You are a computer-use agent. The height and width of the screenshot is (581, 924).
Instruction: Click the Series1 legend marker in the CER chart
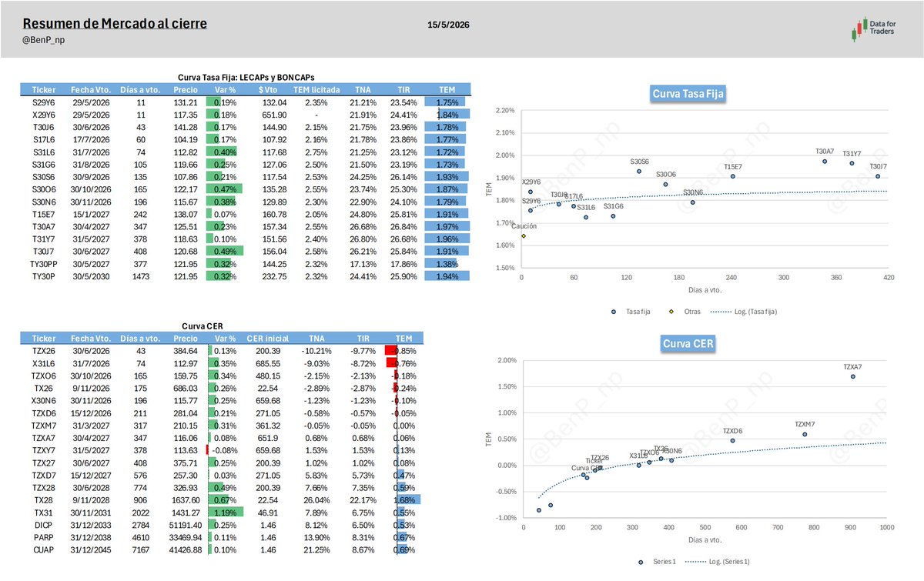[x=641, y=561]
